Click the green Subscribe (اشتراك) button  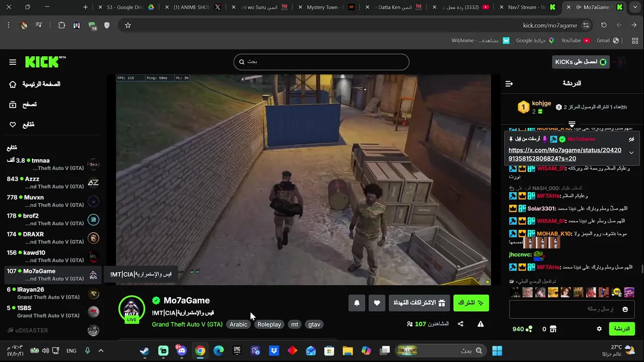tap(471, 303)
